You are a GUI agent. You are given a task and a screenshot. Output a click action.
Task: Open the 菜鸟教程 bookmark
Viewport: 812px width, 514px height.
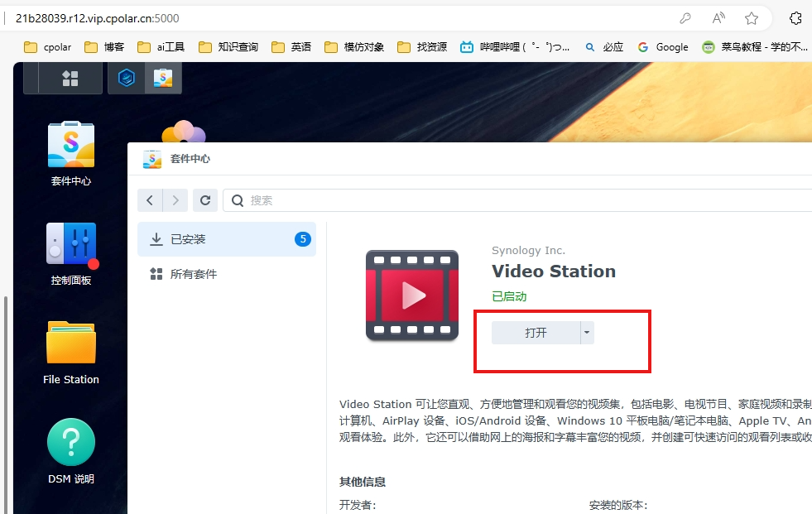pos(755,47)
